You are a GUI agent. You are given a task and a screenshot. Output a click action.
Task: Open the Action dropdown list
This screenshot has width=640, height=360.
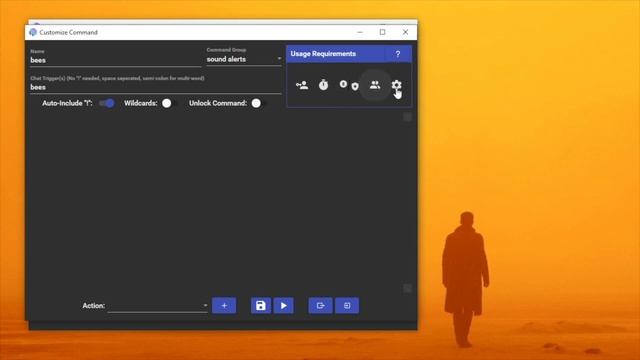[x=158, y=305]
